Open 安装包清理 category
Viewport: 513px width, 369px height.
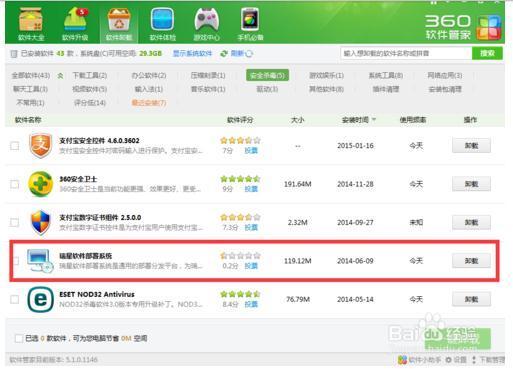[445, 89]
